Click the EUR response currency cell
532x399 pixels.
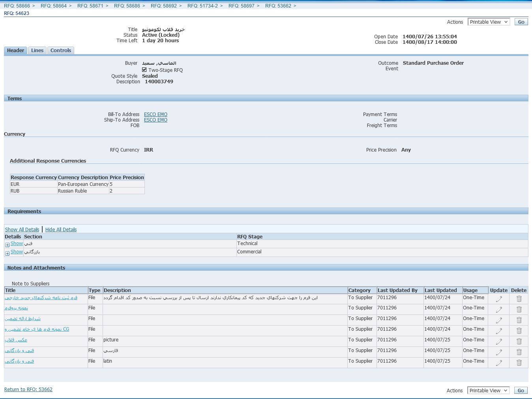click(34, 184)
